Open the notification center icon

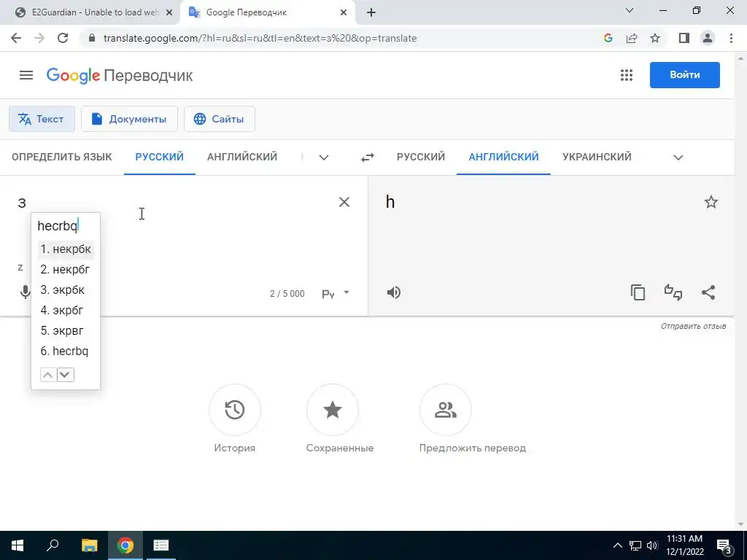pyautogui.click(x=724, y=545)
